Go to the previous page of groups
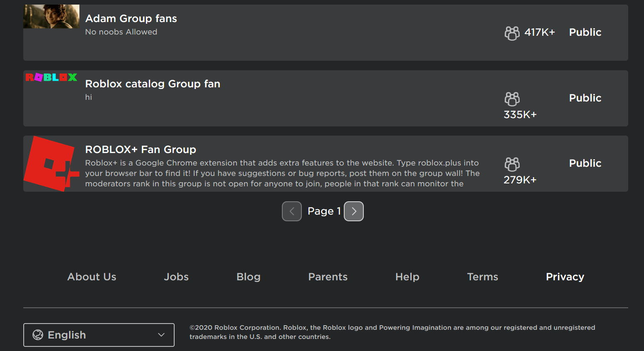This screenshot has height=351, width=644. point(292,211)
